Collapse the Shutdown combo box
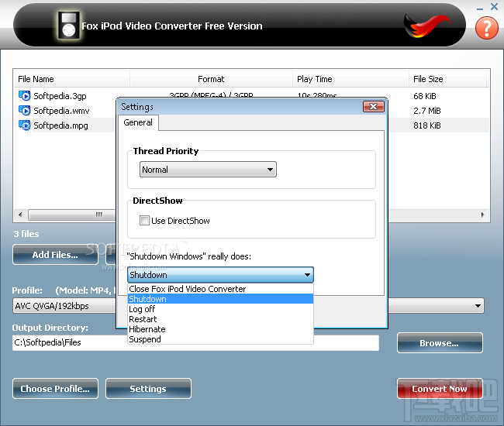The width and height of the screenshot is (504, 426). click(x=307, y=275)
